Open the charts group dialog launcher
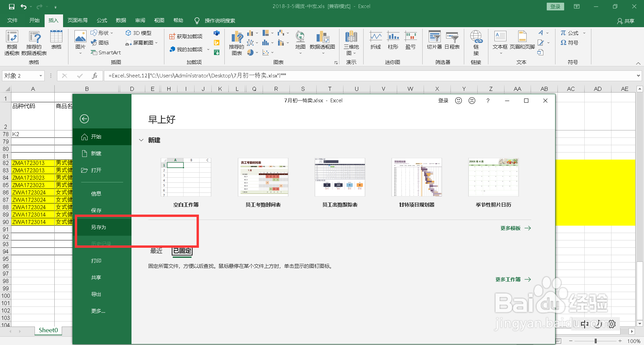Viewport: 644px width, 345px height. tap(336, 62)
